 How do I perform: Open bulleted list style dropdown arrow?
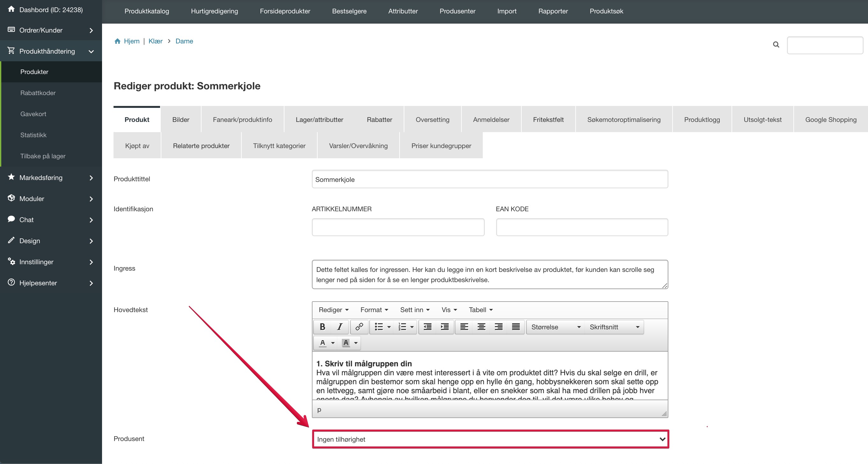(x=389, y=327)
